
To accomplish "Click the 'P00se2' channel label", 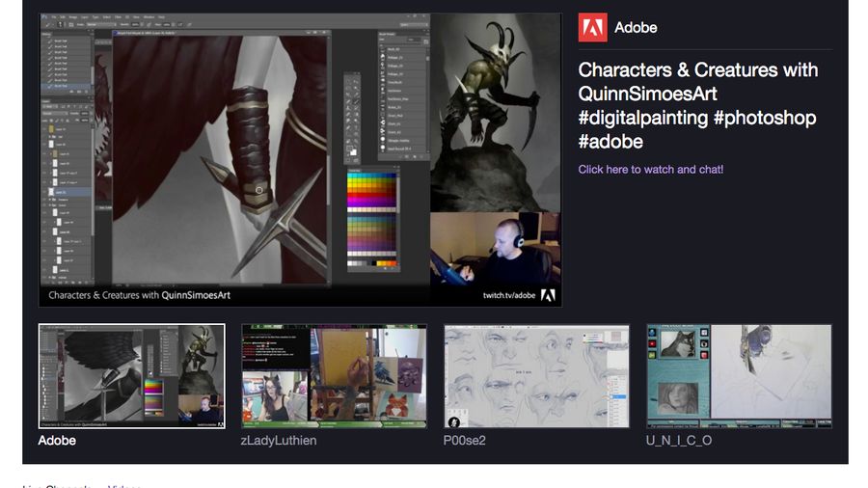I will [x=465, y=441].
